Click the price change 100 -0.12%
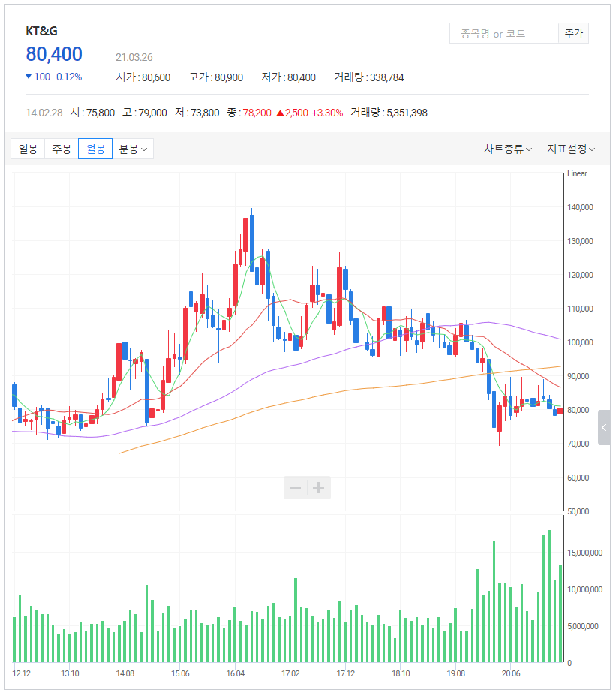 (x=54, y=77)
